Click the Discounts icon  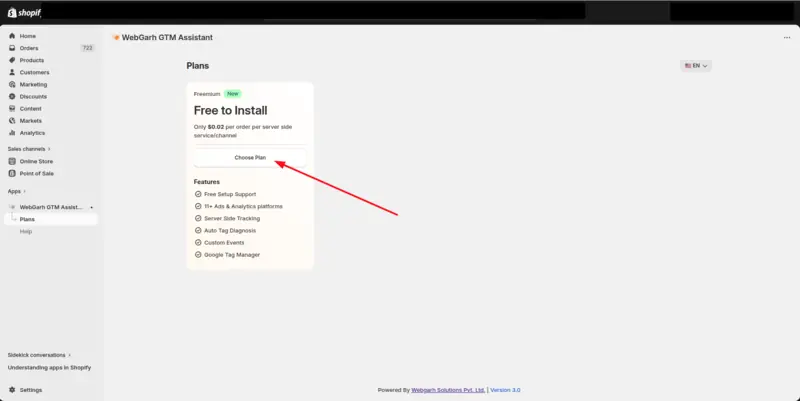point(12,96)
